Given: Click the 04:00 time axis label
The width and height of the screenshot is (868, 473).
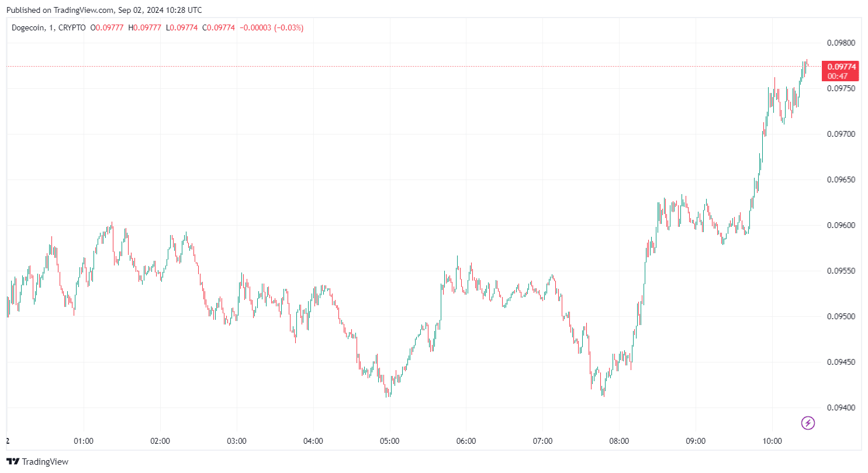Looking at the screenshot, I should tap(313, 441).
